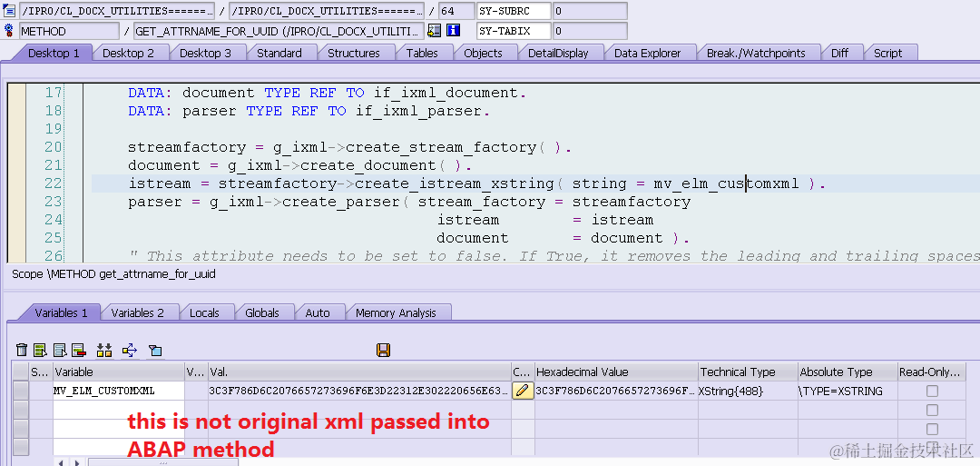This screenshot has width=980, height=466.
Task: Open the Standard tab
Action: (x=279, y=54)
